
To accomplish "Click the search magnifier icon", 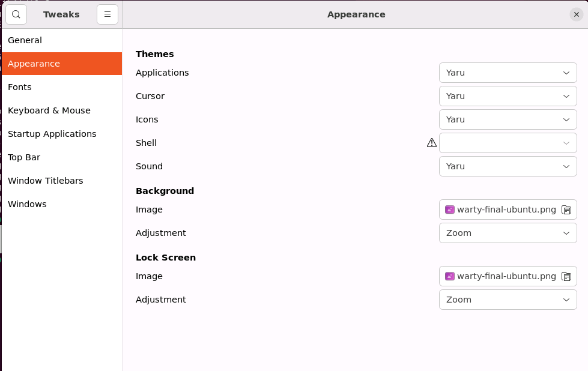I will (x=16, y=14).
